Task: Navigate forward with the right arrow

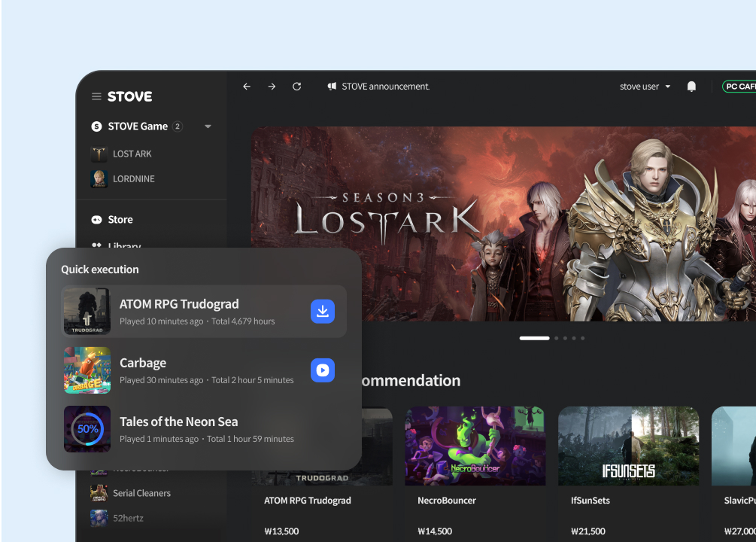Action: (x=272, y=87)
